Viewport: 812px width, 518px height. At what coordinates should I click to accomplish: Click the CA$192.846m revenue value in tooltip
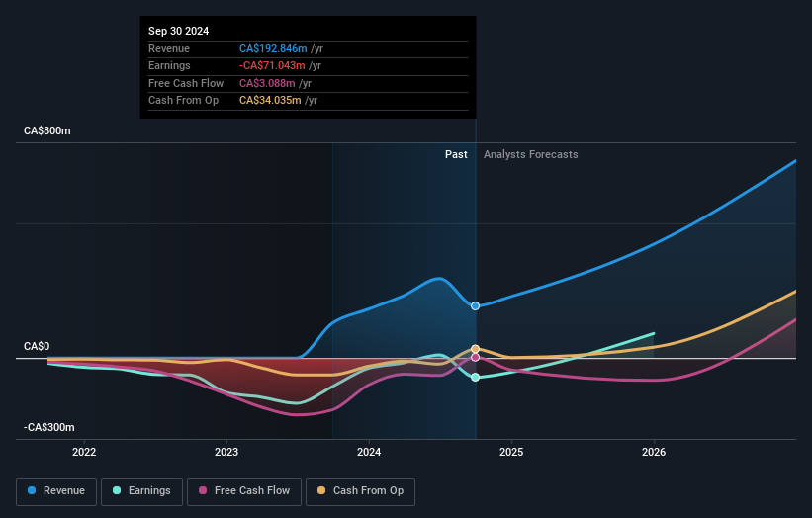tap(273, 48)
